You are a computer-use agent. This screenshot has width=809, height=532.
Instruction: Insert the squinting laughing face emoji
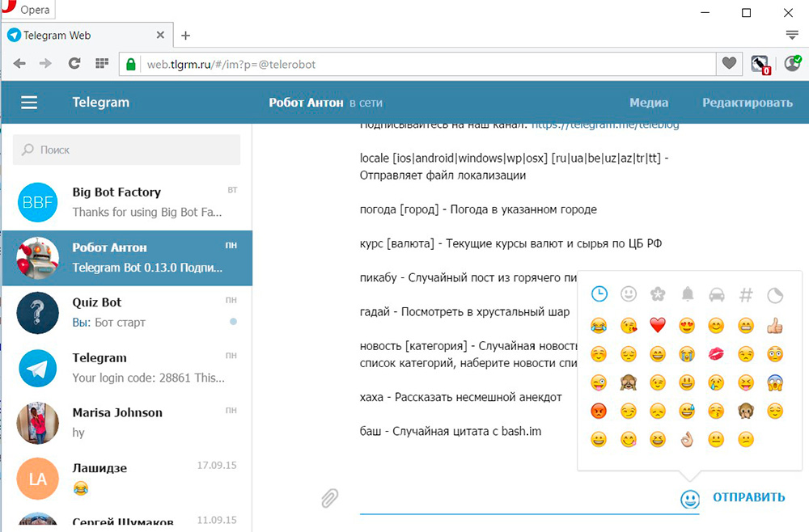tap(657, 439)
